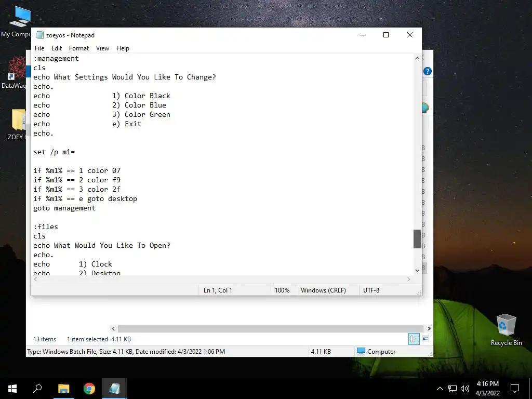Open the Format menu in Notepad

pyautogui.click(x=79, y=48)
